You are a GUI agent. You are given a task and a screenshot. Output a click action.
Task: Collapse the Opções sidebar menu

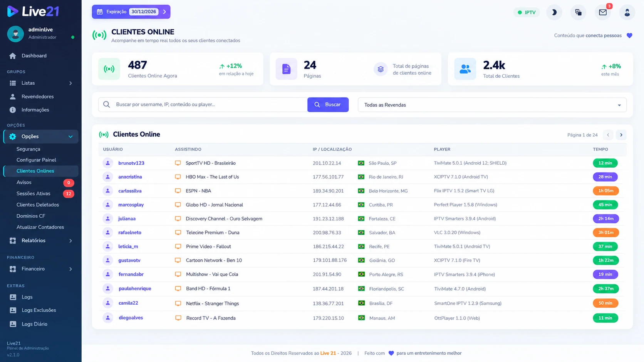point(41,137)
